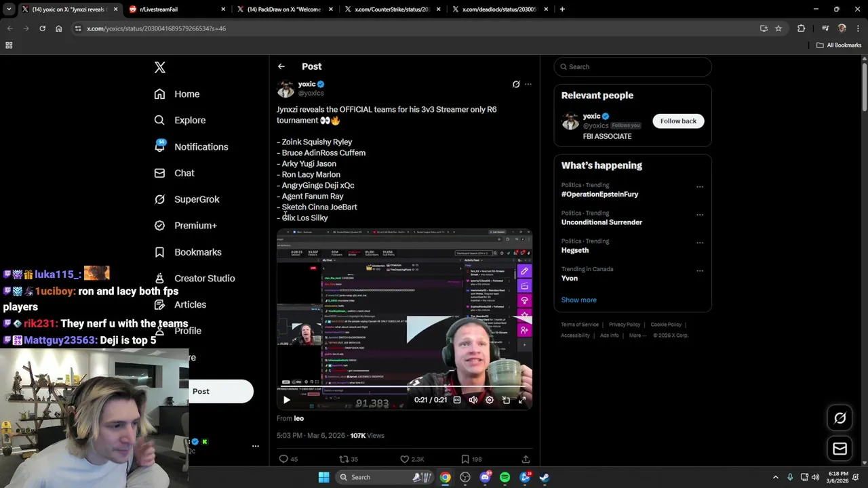Image resolution: width=868 pixels, height=488 pixels.
Task: Open Creator Studio in sidebar
Action: click(195, 278)
